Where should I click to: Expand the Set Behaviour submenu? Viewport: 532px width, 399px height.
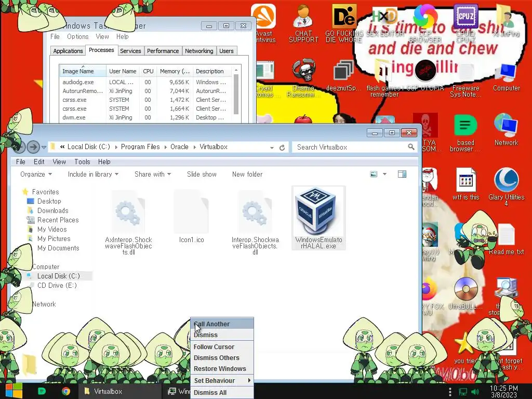click(x=222, y=381)
